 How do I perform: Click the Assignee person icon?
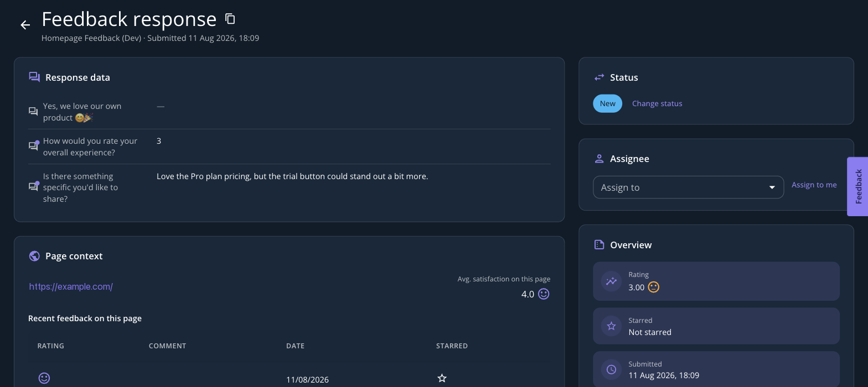[599, 159]
